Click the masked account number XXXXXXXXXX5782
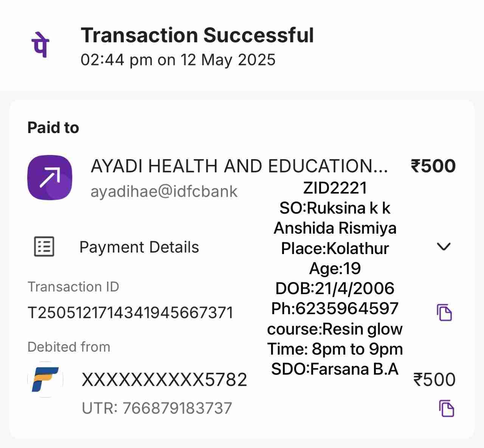The height and width of the screenshot is (448, 484). (164, 380)
